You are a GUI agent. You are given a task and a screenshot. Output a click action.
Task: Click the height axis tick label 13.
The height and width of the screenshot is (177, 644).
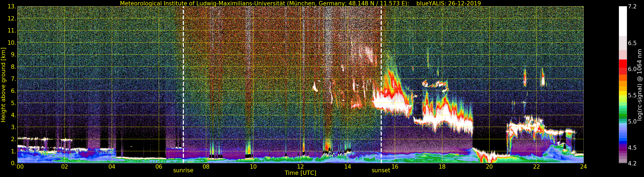pyautogui.click(x=12, y=6)
